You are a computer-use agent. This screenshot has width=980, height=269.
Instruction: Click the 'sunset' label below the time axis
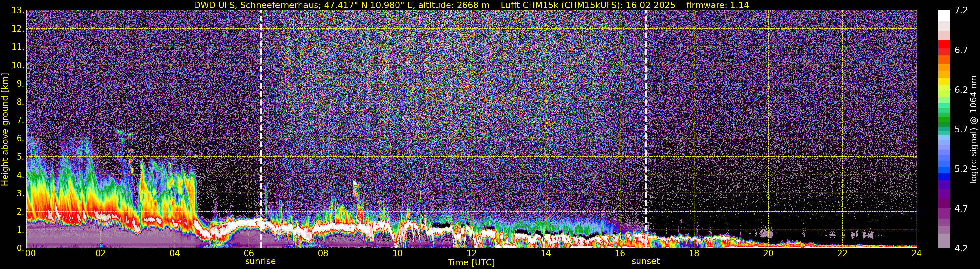[x=646, y=262]
